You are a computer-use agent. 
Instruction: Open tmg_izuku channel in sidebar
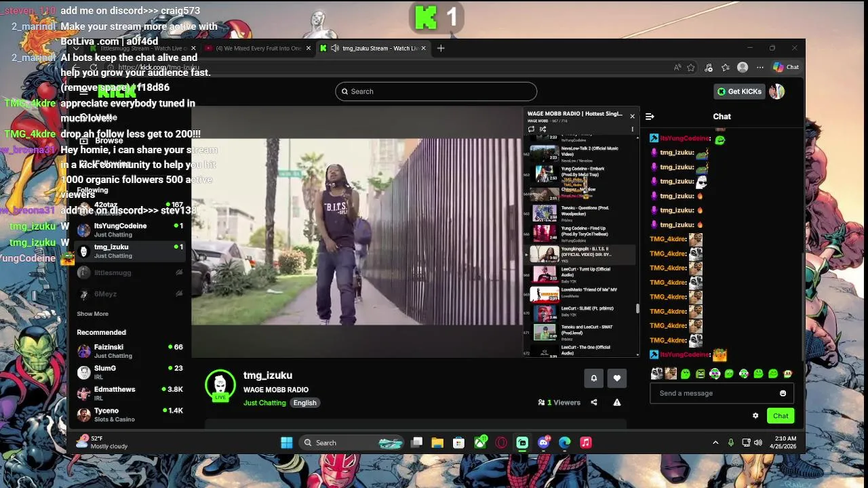coord(130,251)
